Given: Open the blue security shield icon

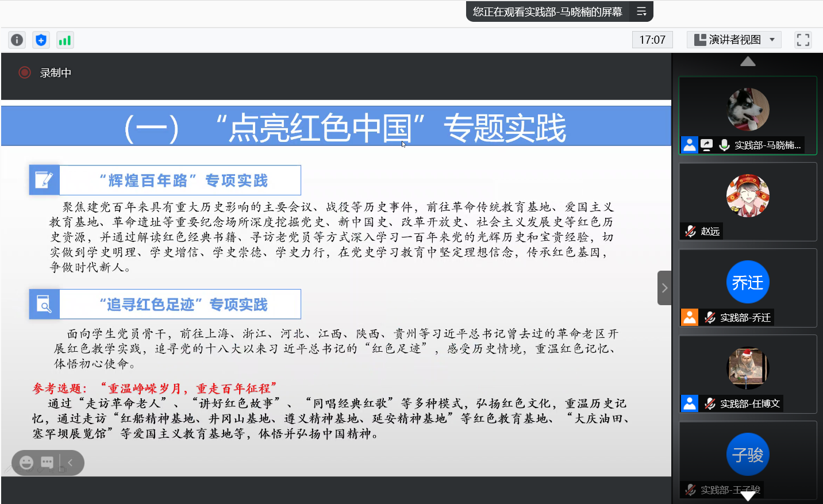Looking at the screenshot, I should tap(41, 40).
